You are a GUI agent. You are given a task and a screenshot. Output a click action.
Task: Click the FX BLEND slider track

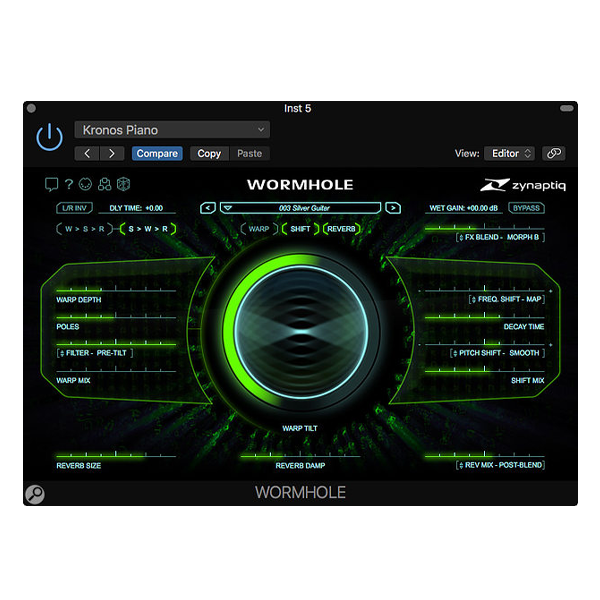(484, 228)
